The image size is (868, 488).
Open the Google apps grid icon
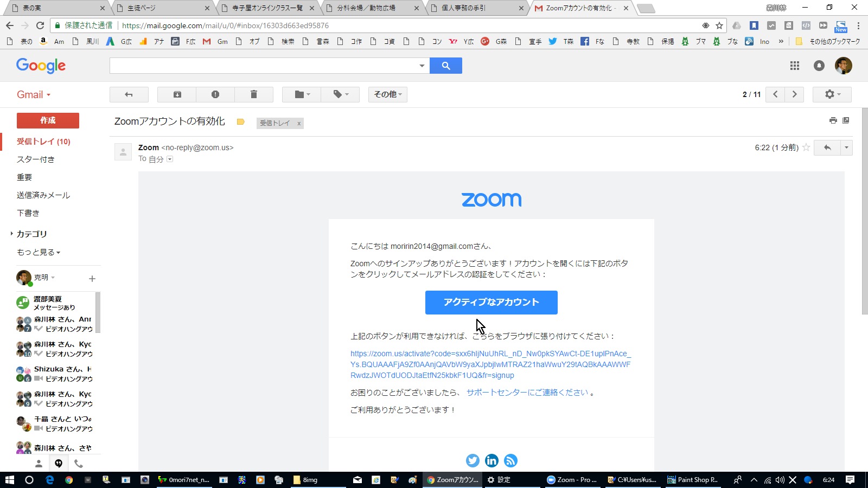[x=795, y=66]
